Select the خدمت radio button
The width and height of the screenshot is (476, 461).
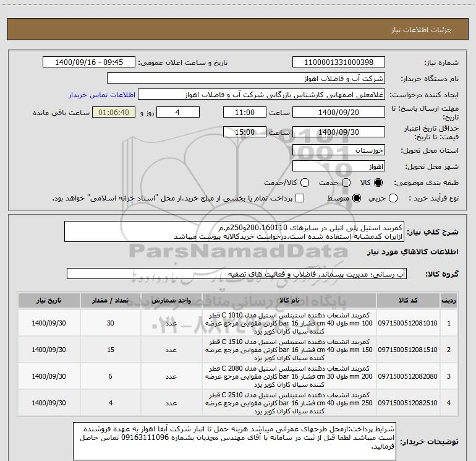tap(346, 183)
